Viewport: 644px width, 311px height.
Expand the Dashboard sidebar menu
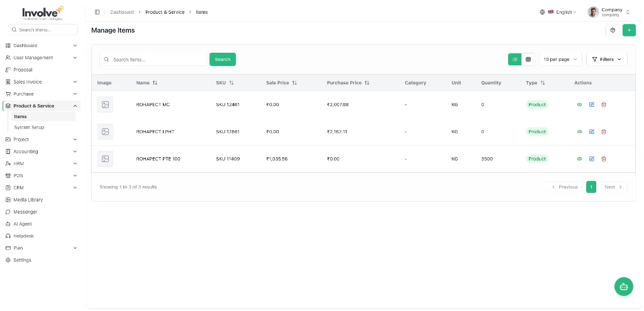tap(41, 45)
